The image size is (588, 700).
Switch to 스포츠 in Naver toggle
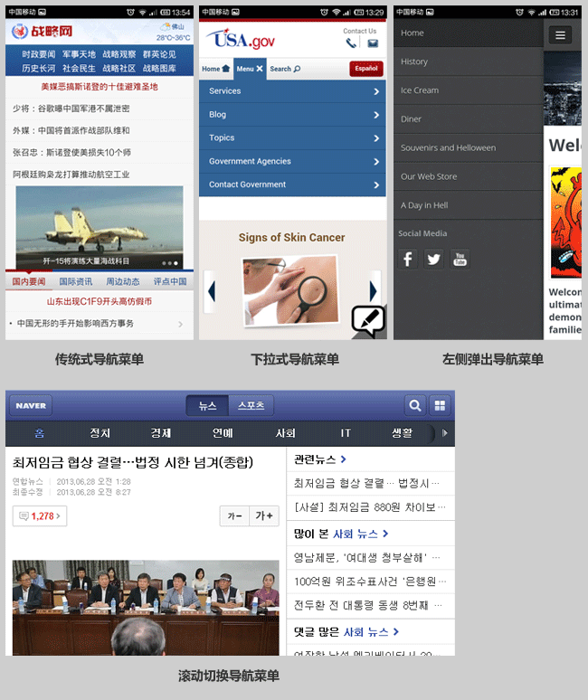tap(251, 406)
